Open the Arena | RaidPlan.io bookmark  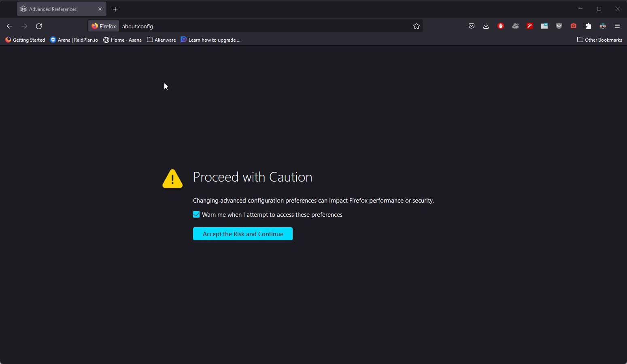point(74,40)
